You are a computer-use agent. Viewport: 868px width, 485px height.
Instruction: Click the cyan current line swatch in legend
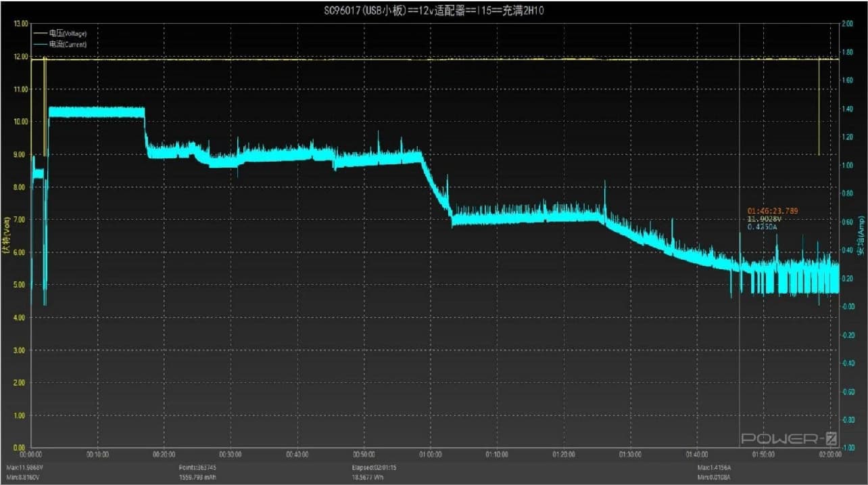tap(41, 44)
